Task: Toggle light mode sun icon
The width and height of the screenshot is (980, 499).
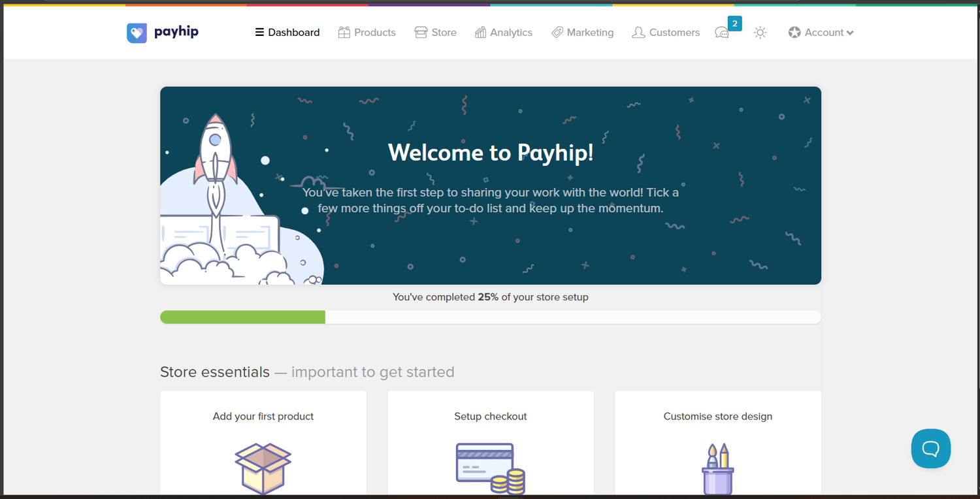Action: 760,32
